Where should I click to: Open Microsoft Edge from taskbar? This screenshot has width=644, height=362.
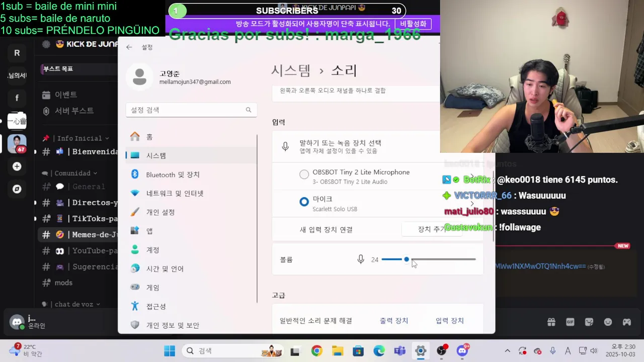click(x=379, y=351)
